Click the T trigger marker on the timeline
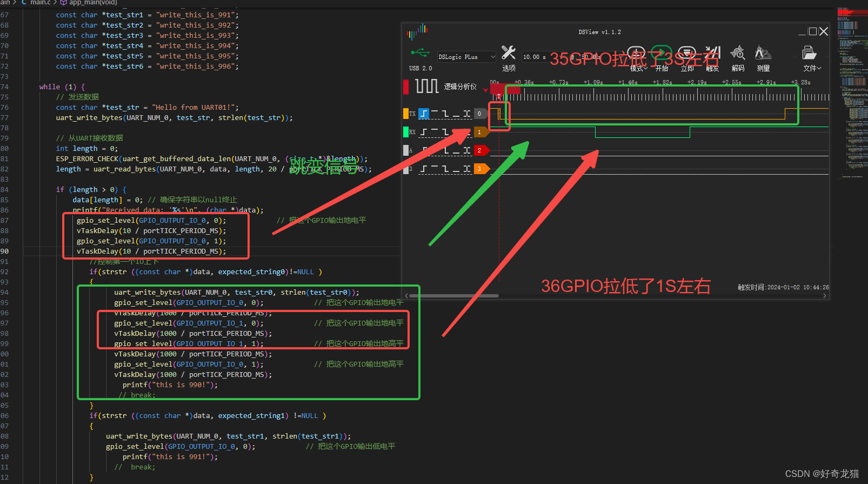Viewport: 868px width, 484px height. [499, 97]
